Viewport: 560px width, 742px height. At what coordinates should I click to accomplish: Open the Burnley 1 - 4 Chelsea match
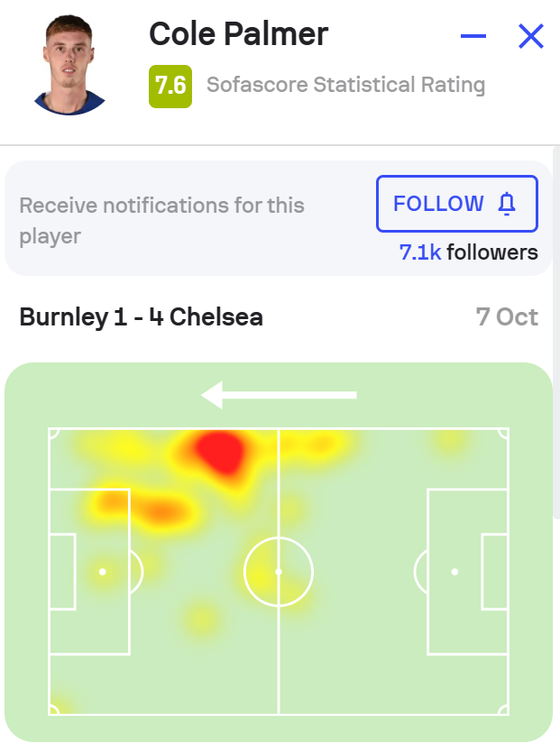click(142, 317)
